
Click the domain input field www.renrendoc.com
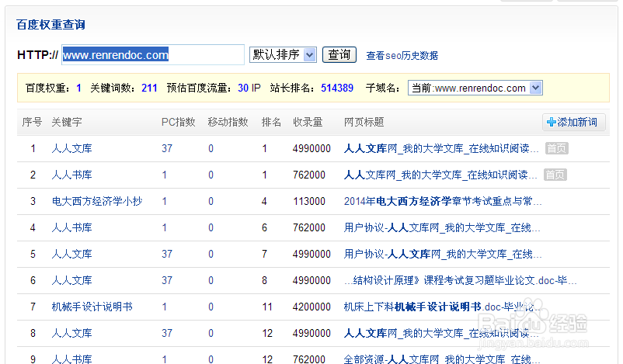tap(153, 55)
